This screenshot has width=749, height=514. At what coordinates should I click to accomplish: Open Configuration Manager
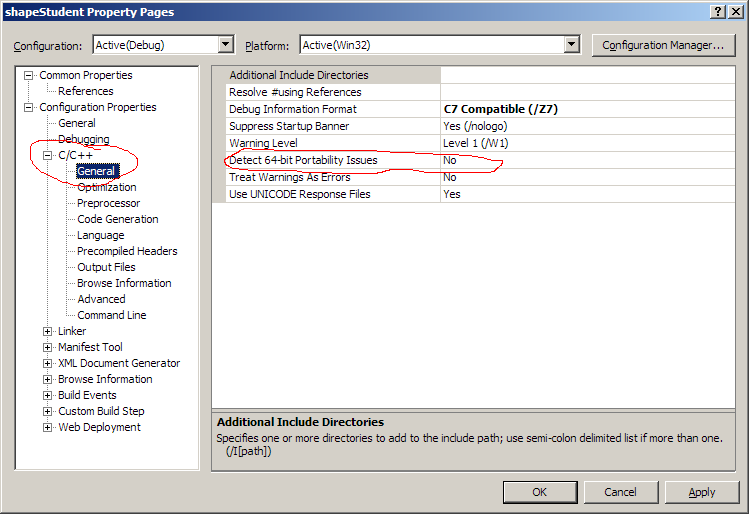(663, 45)
